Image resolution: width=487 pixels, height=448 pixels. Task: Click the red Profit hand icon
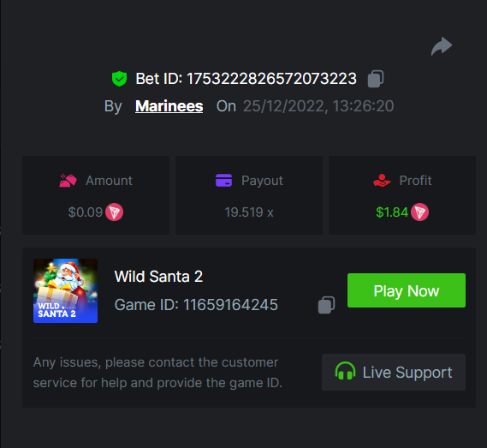382,181
